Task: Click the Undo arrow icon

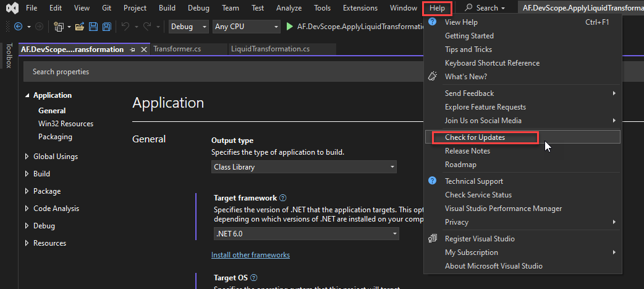Action: pos(125,27)
